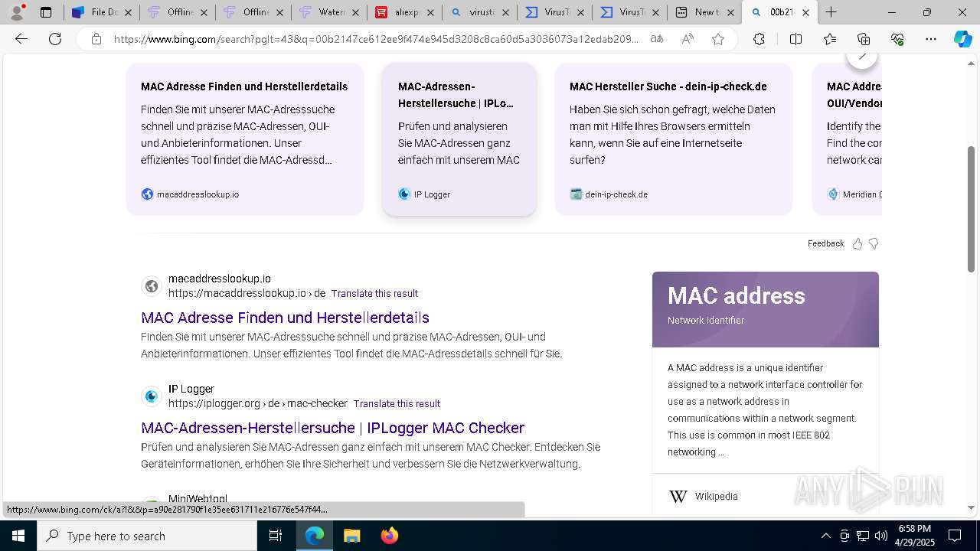The image size is (980, 551).
Task: Open the Extensions puzzle icon
Action: (x=759, y=39)
